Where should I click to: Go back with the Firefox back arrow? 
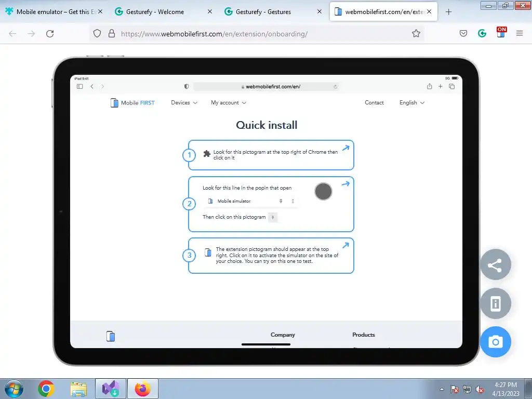pyautogui.click(x=12, y=34)
